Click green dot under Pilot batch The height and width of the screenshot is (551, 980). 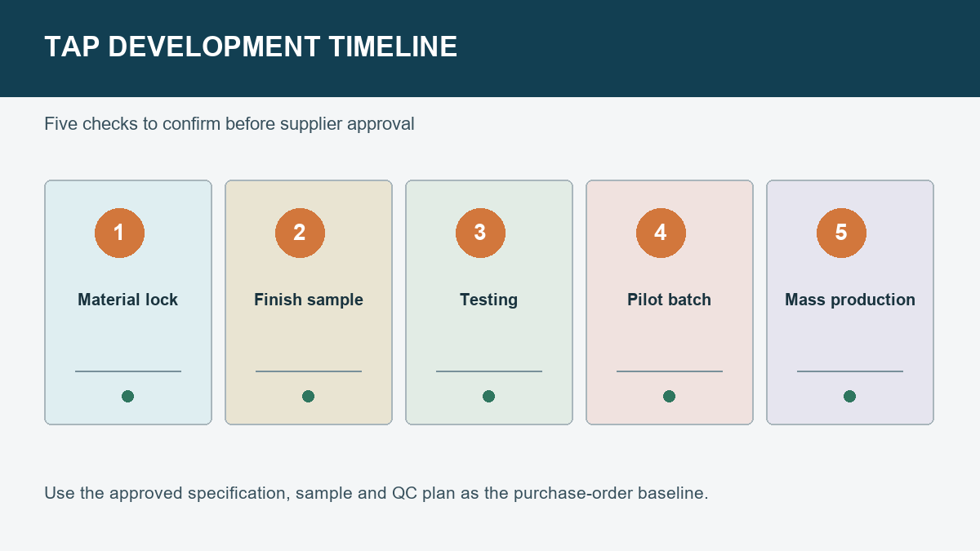(669, 396)
